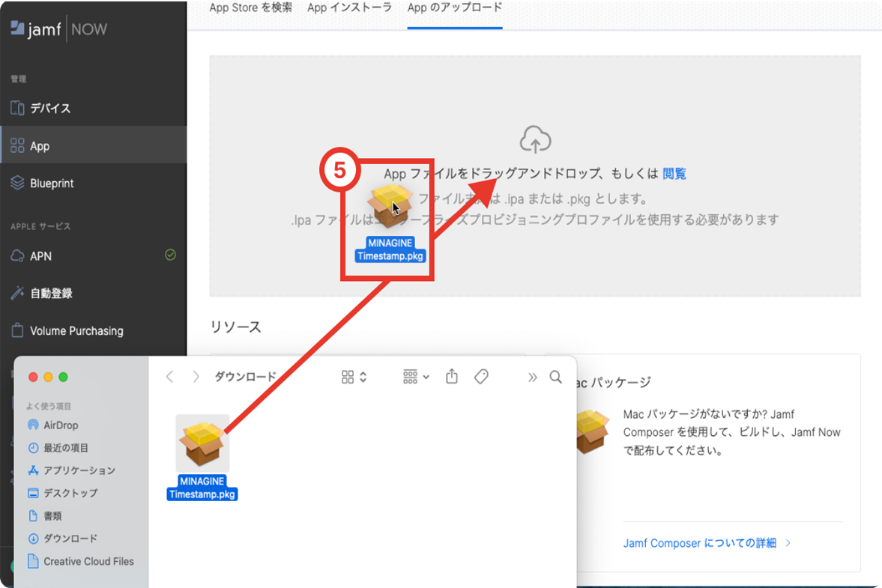Click the Mac パッケージ card title
The image size is (882, 588).
pos(614,382)
